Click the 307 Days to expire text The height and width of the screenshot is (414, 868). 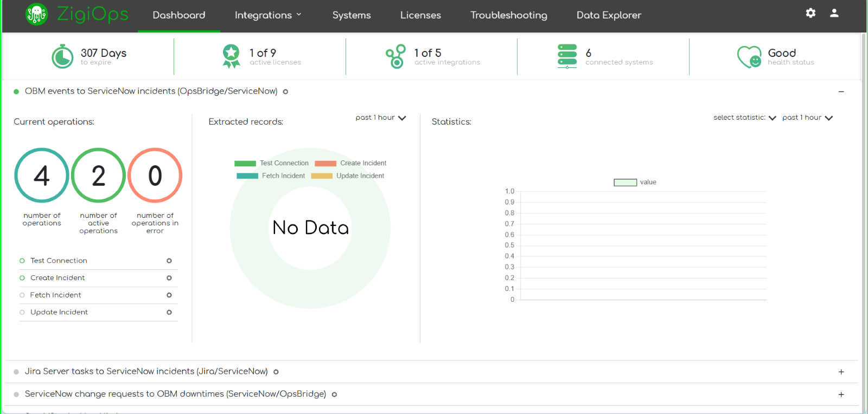(x=104, y=56)
